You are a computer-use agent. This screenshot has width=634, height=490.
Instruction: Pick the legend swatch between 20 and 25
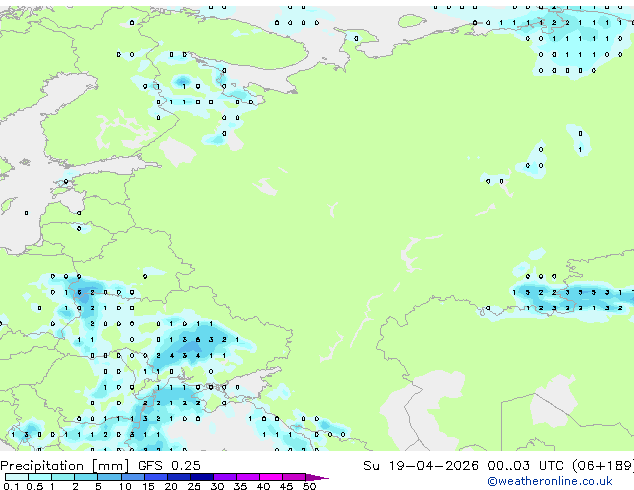click(x=179, y=477)
